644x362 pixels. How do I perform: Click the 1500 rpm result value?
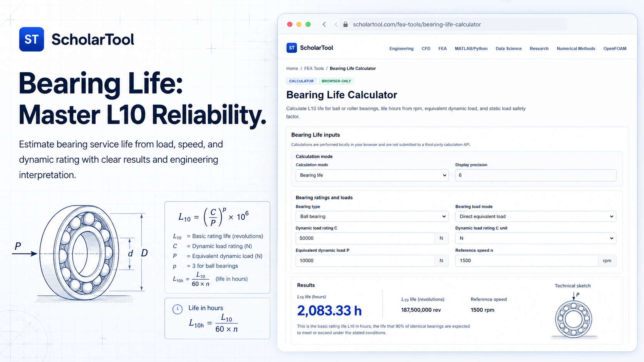click(482, 310)
